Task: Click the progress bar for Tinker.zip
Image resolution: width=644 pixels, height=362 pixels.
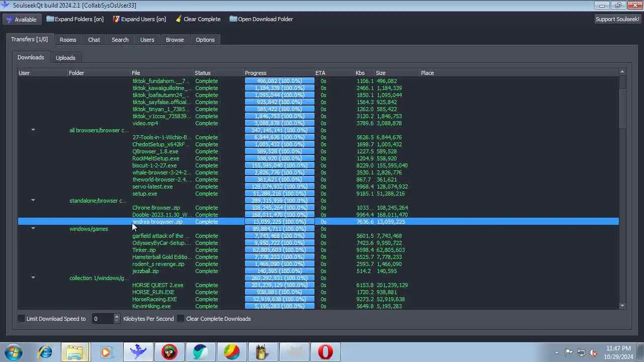Action: pos(279,250)
